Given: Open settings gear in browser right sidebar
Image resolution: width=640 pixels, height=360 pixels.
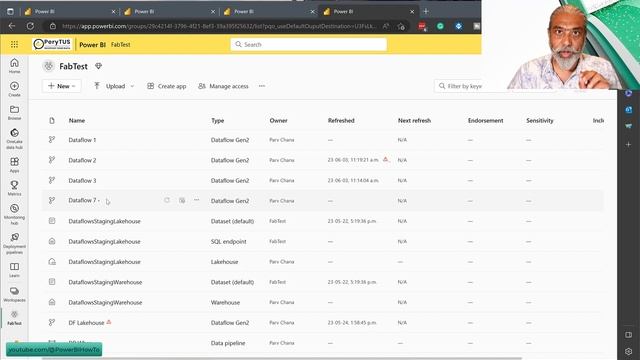Looking at the screenshot, I should tap(629, 351).
